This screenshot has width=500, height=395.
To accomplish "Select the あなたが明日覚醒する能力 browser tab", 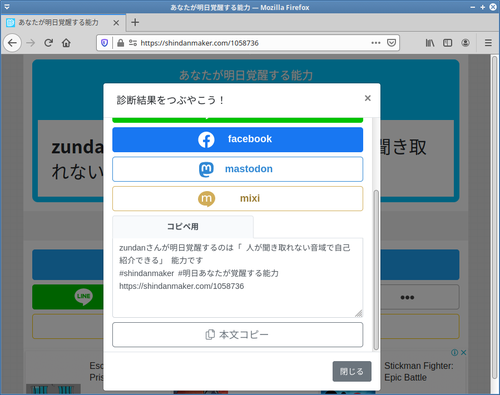I will coord(63,23).
